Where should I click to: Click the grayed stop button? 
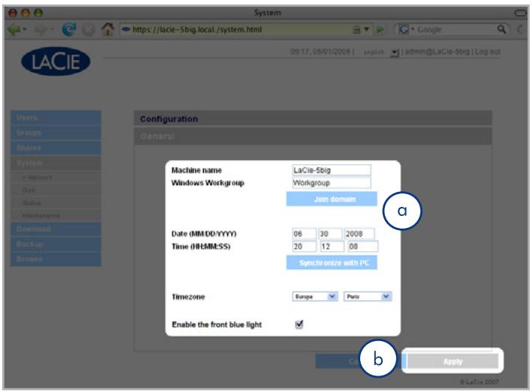coord(89,30)
